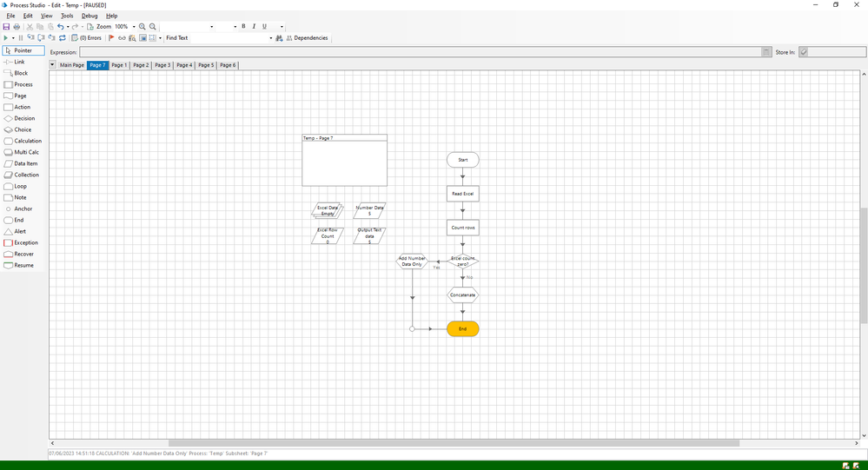The height and width of the screenshot is (470, 868).
Task: Select the Calculation stage tool
Action: (23, 141)
